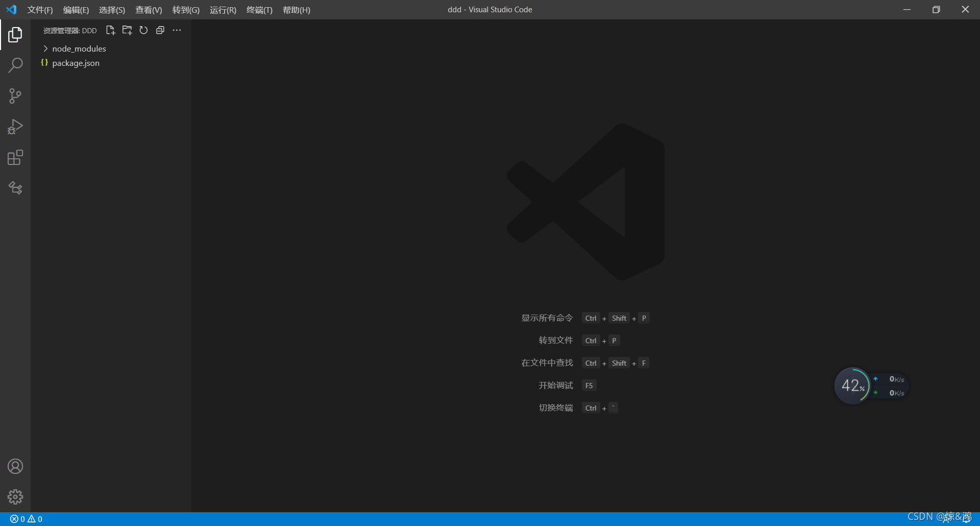This screenshot has height=526, width=980.
Task: Minimize the VS Code window
Action: [x=907, y=10]
